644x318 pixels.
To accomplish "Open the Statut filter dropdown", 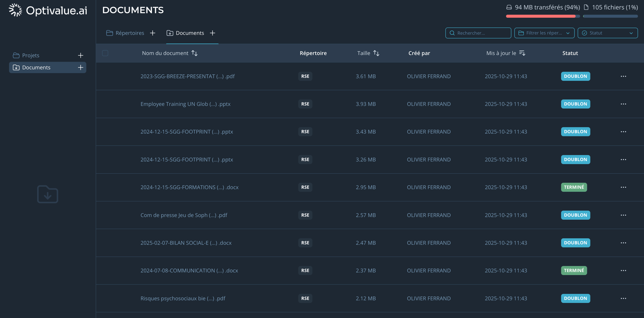I will (x=607, y=33).
